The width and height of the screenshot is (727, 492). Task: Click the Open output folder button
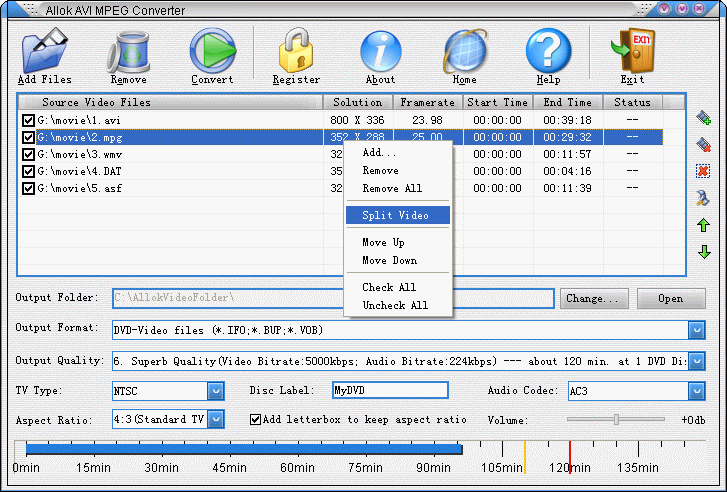671,299
